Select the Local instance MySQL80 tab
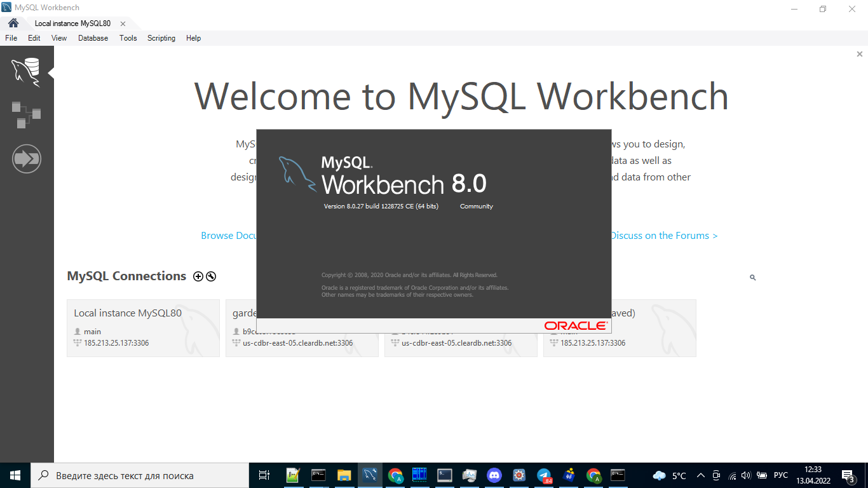Image resolution: width=868 pixels, height=488 pixels. click(x=72, y=24)
